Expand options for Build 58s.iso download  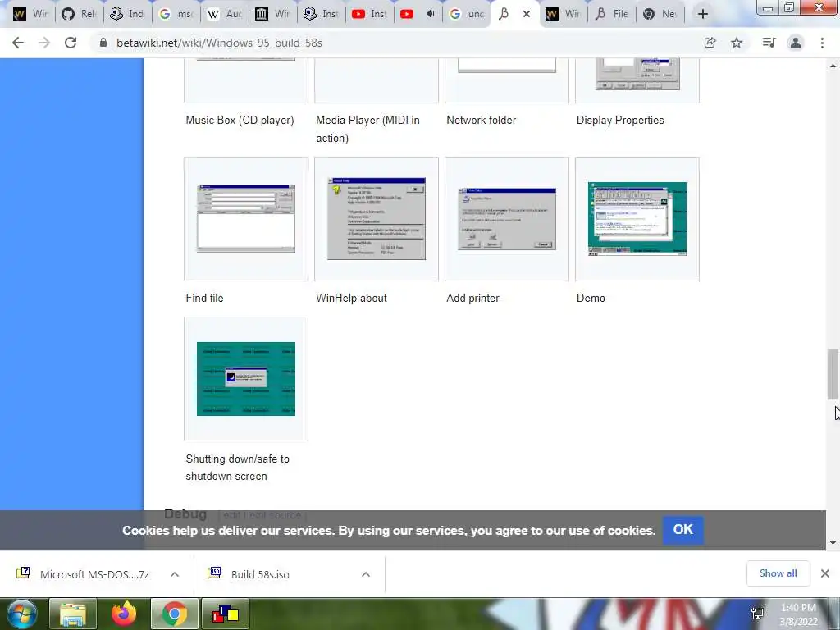tap(366, 574)
